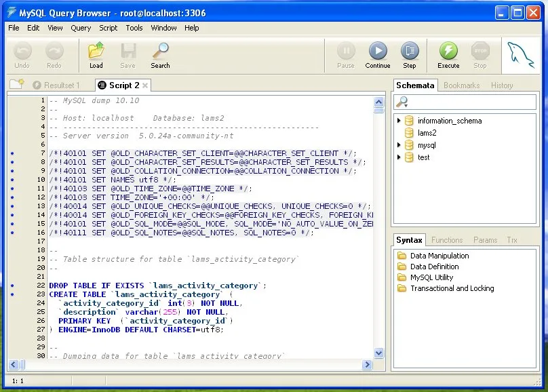Viewport: 548px width, 392px height.
Task: Click the new tab icon beside Resultset 1
Action: [16, 84]
